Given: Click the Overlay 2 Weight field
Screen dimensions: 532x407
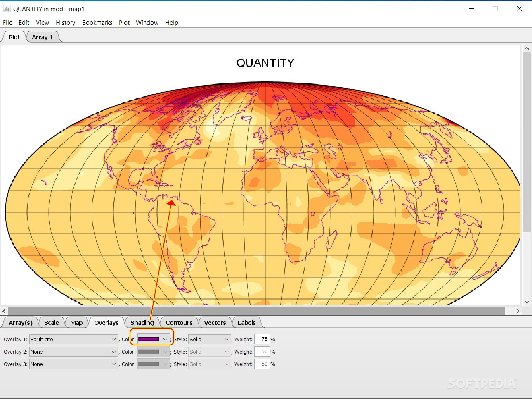Looking at the screenshot, I should 262,352.
